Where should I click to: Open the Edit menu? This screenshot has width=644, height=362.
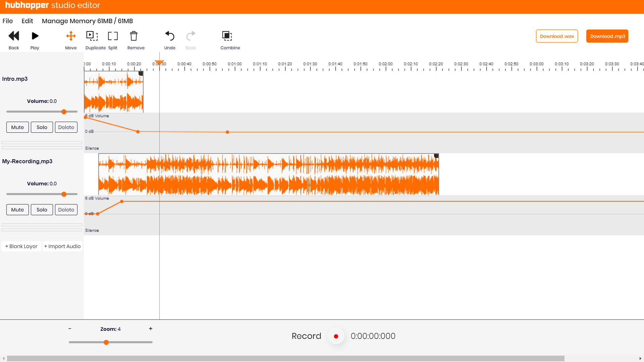[27, 21]
